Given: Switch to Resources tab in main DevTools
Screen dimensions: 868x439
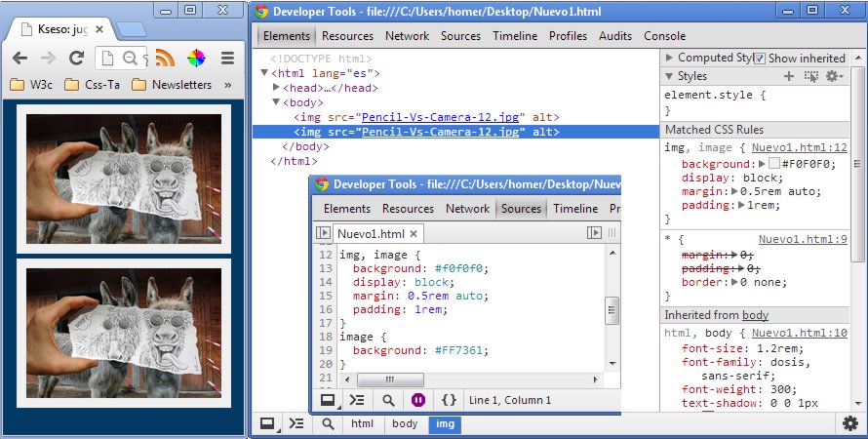Looking at the screenshot, I should pyautogui.click(x=347, y=36).
